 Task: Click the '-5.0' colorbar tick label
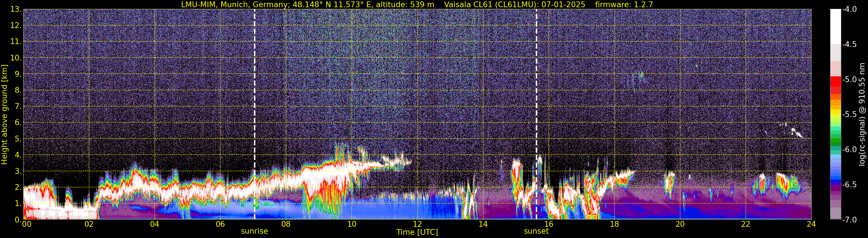click(x=849, y=80)
